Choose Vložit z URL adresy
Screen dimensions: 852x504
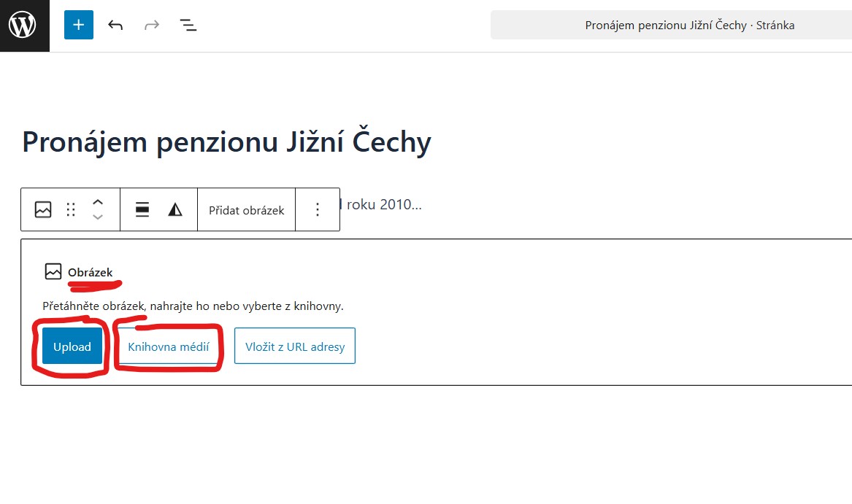(294, 347)
